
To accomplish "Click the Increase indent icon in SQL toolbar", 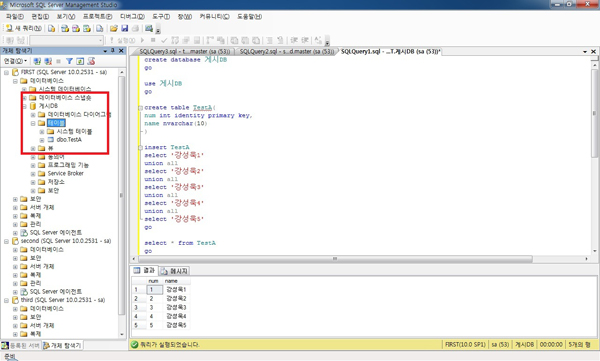I will click(305, 40).
